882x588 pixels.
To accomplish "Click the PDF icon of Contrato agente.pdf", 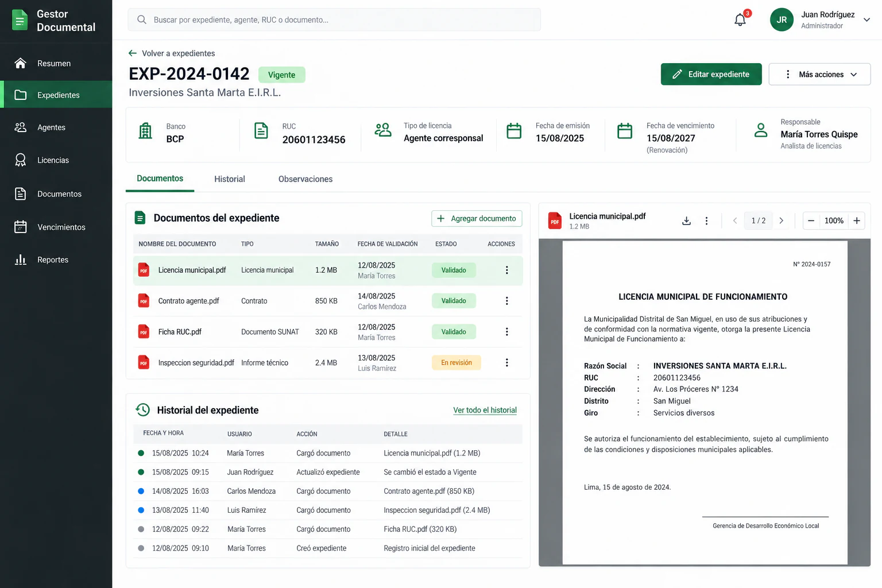I will point(144,301).
